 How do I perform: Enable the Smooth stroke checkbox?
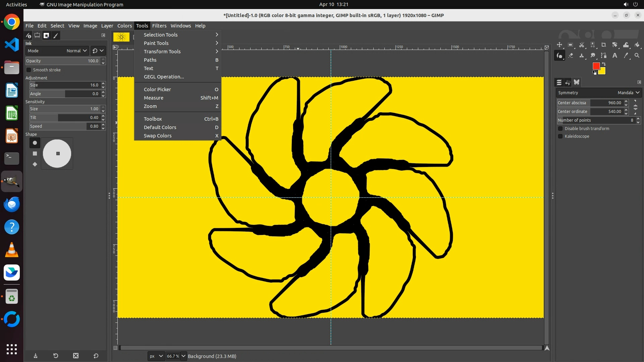29,70
